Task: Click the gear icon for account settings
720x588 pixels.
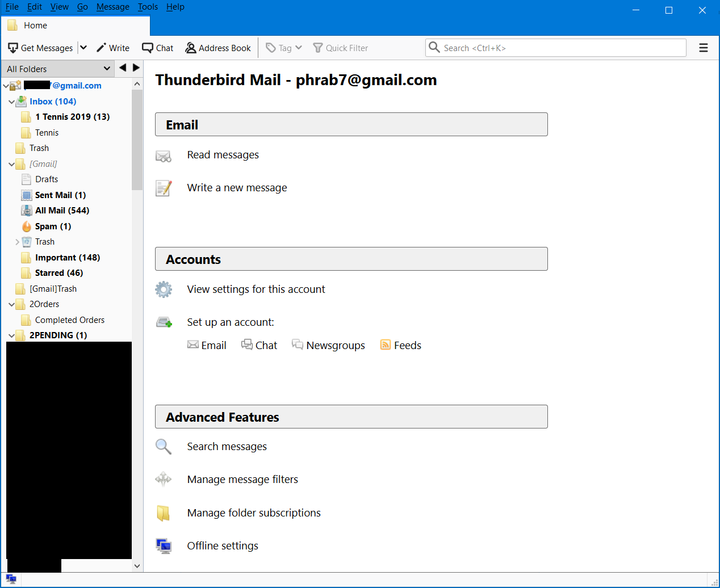Action: click(x=164, y=289)
